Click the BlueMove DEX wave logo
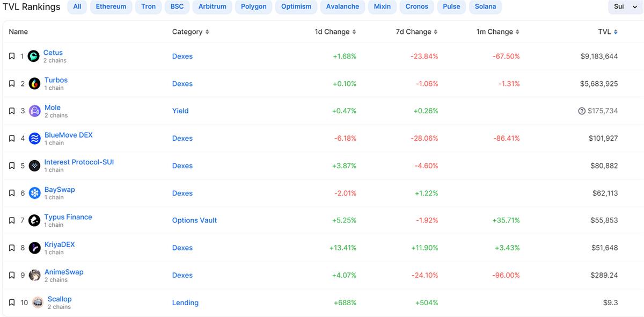This screenshot has width=644, height=317. coord(34,138)
